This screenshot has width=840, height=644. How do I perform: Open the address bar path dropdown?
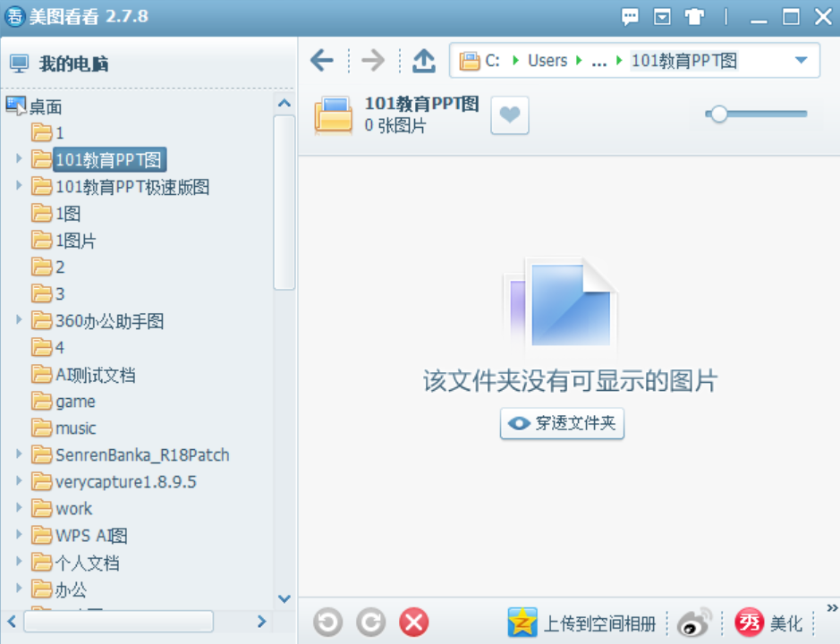(801, 61)
